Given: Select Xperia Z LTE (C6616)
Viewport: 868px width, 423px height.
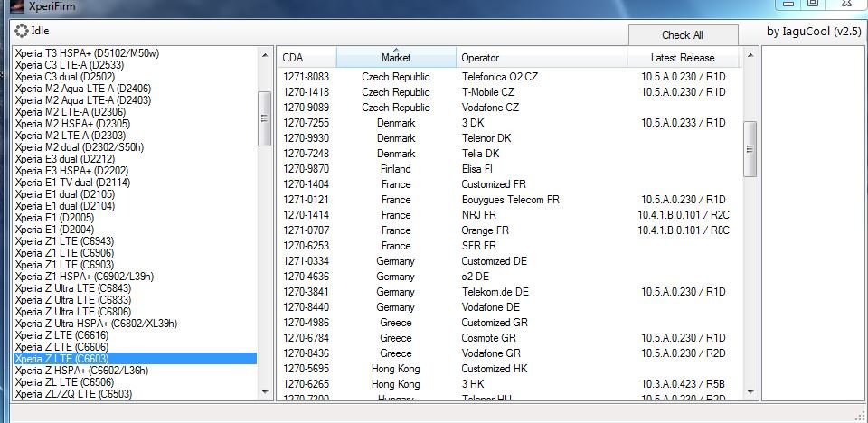Looking at the screenshot, I should [x=135, y=335].
